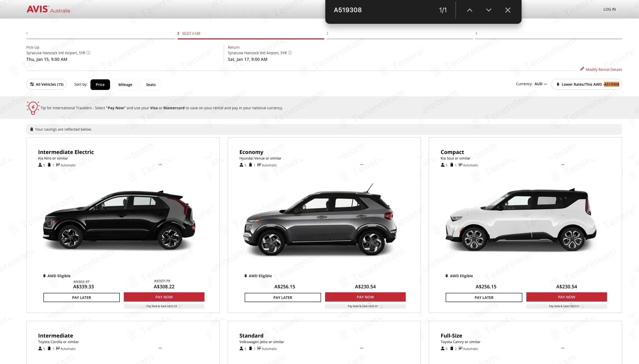Click luggage icon on Standard card
Image resolution: width=639 pixels, height=364 pixels.
coord(250,348)
